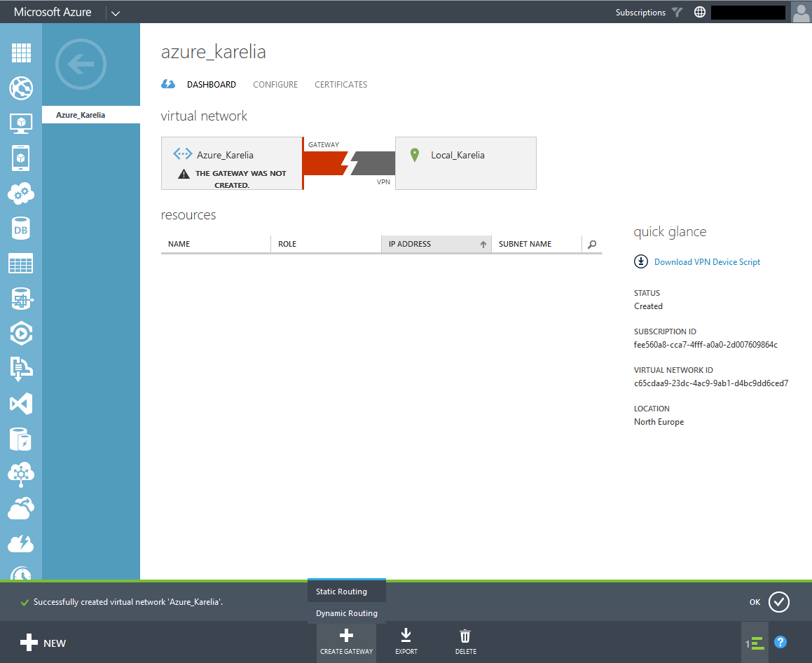The width and height of the screenshot is (812, 663).
Task: Open the language globe icon
Action: click(700, 12)
